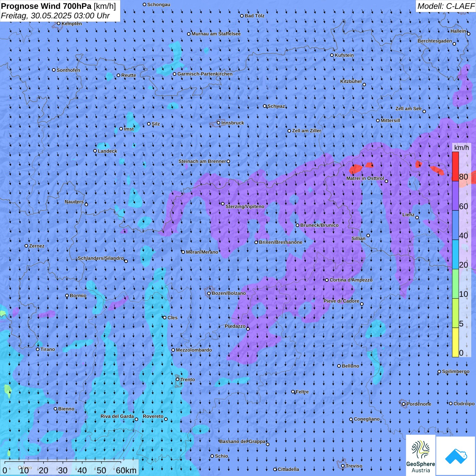Click the Trento city marker
This screenshot has width=476, height=476.
(177, 379)
